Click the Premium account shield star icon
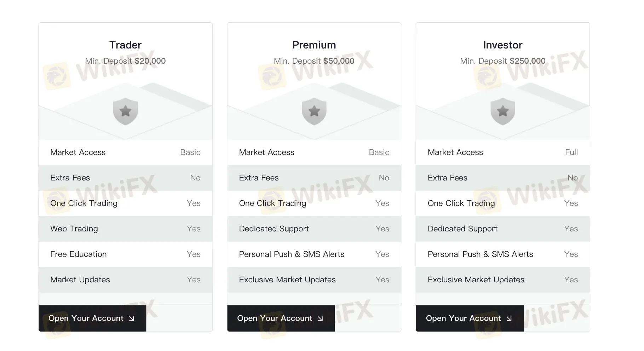The image size is (644, 351). [x=314, y=111]
